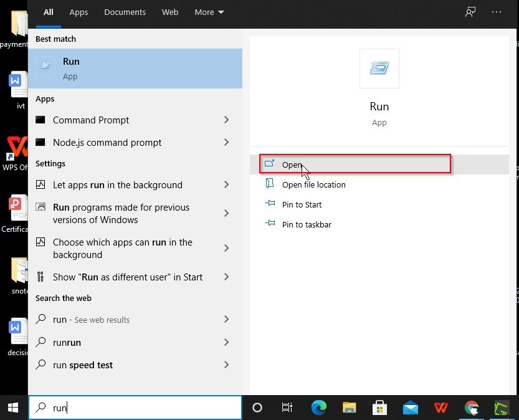Click search icon beside run web results
519x420 pixels.
pos(40,319)
